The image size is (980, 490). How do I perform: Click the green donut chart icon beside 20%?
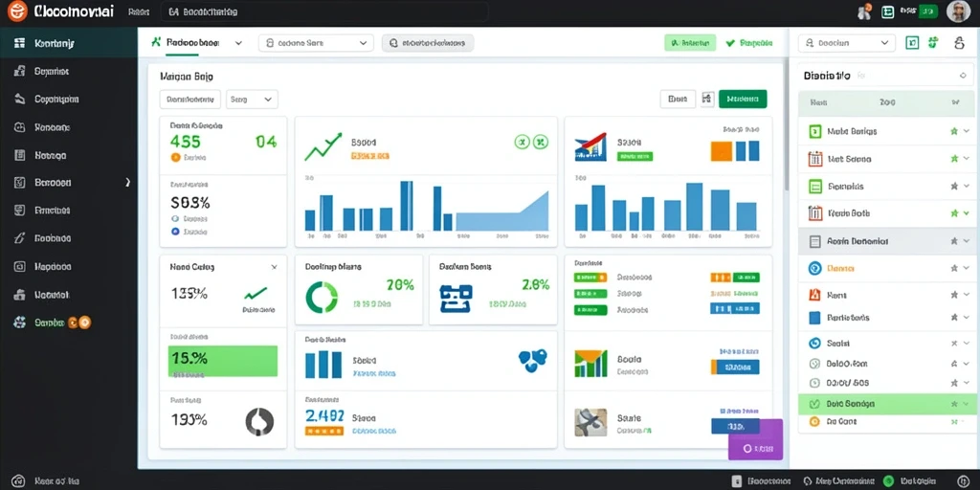pos(322,297)
